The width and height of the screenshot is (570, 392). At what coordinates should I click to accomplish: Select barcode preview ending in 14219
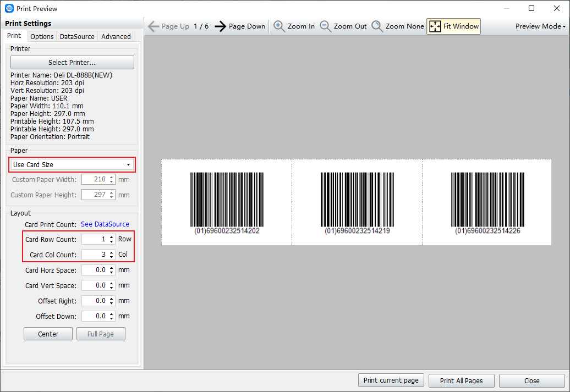[x=357, y=203]
